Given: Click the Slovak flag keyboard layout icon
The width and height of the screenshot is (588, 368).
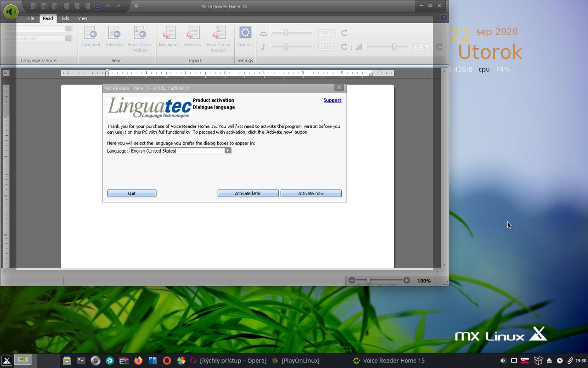Looking at the screenshot, I should [525, 360].
